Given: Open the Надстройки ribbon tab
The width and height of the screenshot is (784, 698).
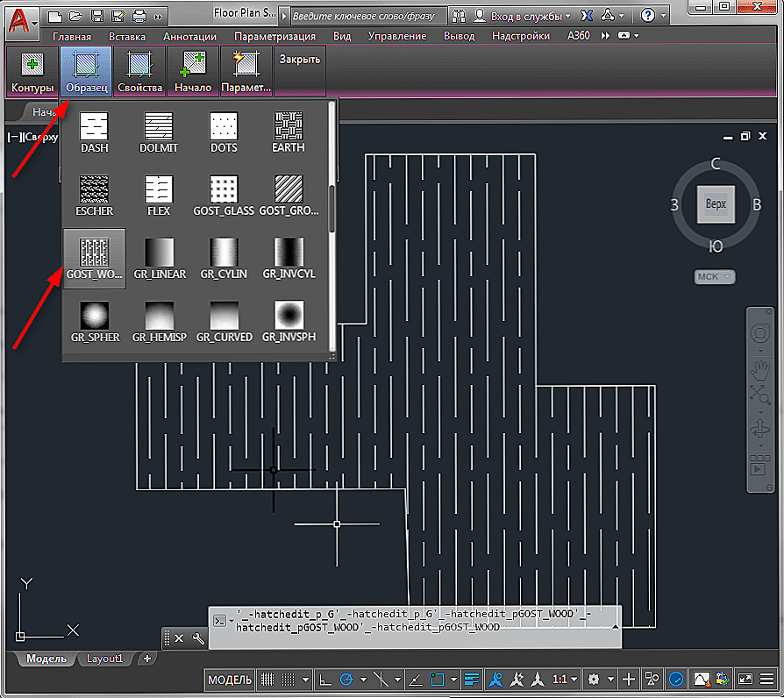Looking at the screenshot, I should coord(521,37).
